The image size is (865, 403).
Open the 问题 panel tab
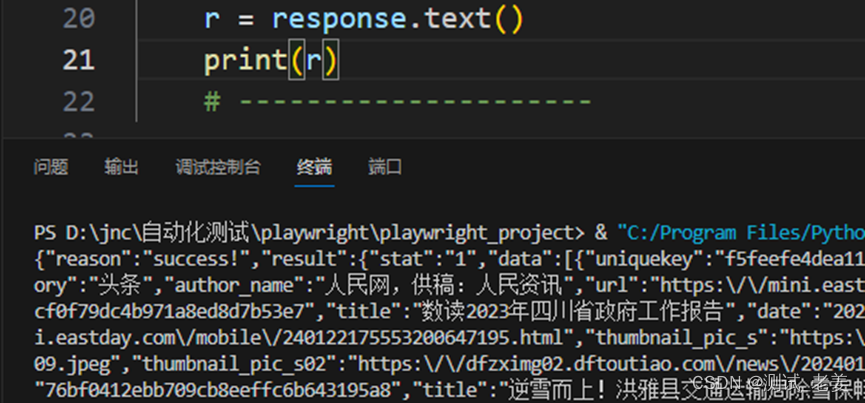[51, 166]
